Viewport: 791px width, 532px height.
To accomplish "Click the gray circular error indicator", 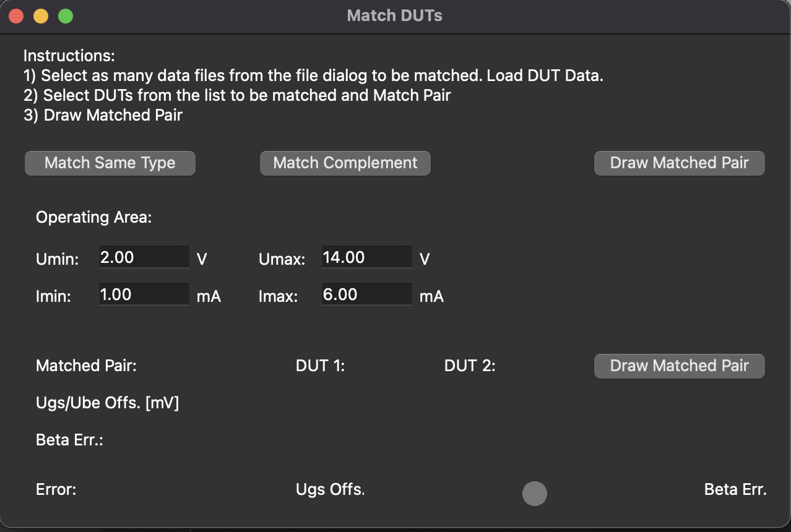I will pyautogui.click(x=535, y=494).
